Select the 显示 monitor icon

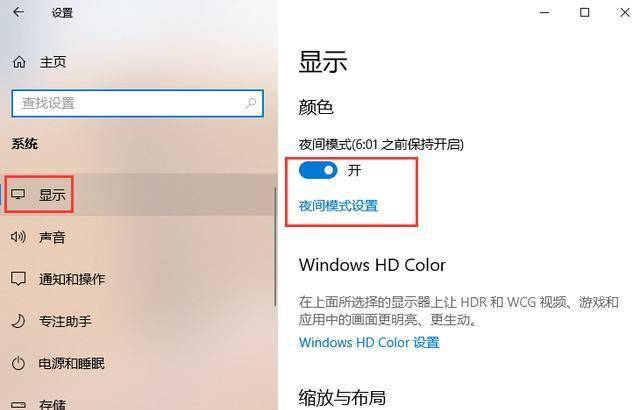[x=18, y=194]
